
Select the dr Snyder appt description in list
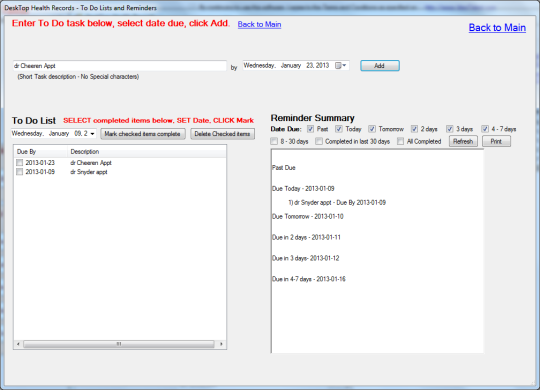89,172
